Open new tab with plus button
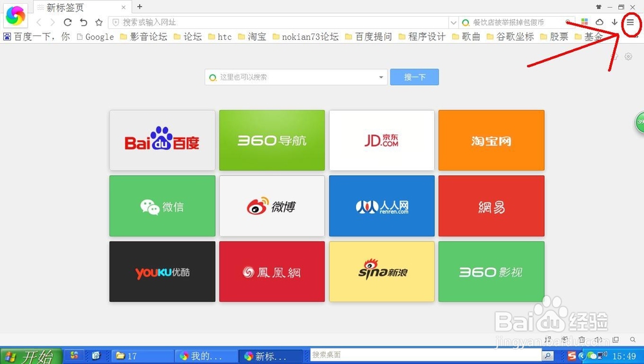Image resolution: width=644 pixels, height=364 pixels. point(140,6)
